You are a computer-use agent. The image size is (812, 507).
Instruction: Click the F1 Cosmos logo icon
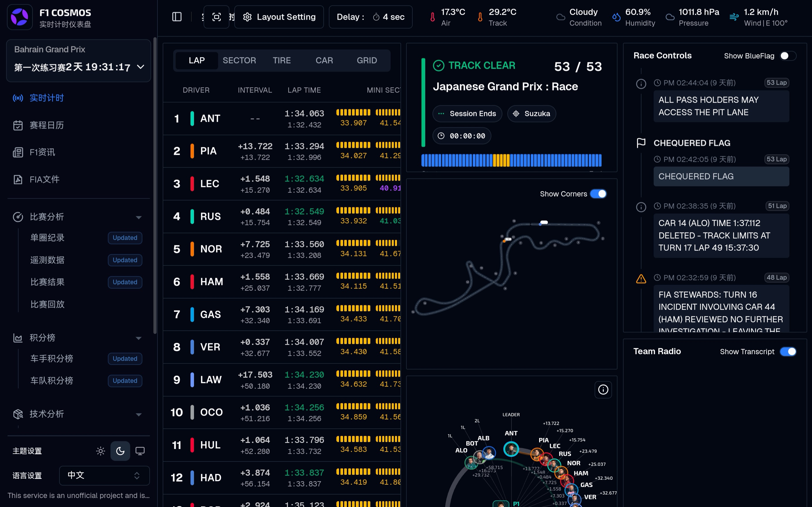20,17
